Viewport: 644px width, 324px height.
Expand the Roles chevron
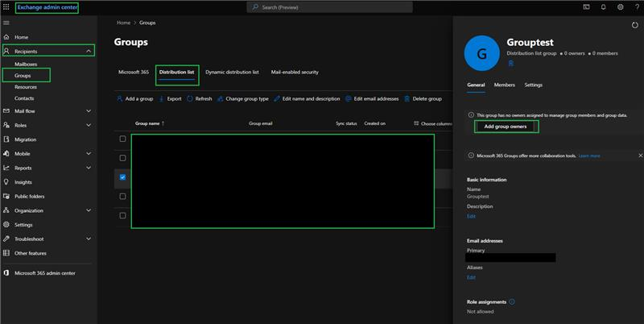89,125
